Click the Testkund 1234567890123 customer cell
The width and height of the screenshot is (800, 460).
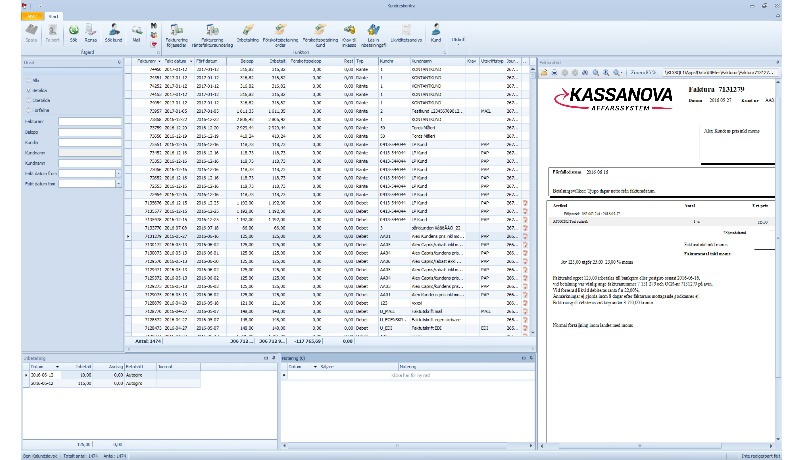[x=438, y=111]
